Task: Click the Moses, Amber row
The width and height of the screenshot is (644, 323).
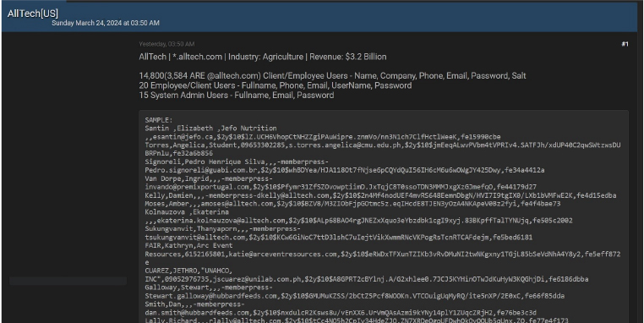Action: [x=352, y=204]
